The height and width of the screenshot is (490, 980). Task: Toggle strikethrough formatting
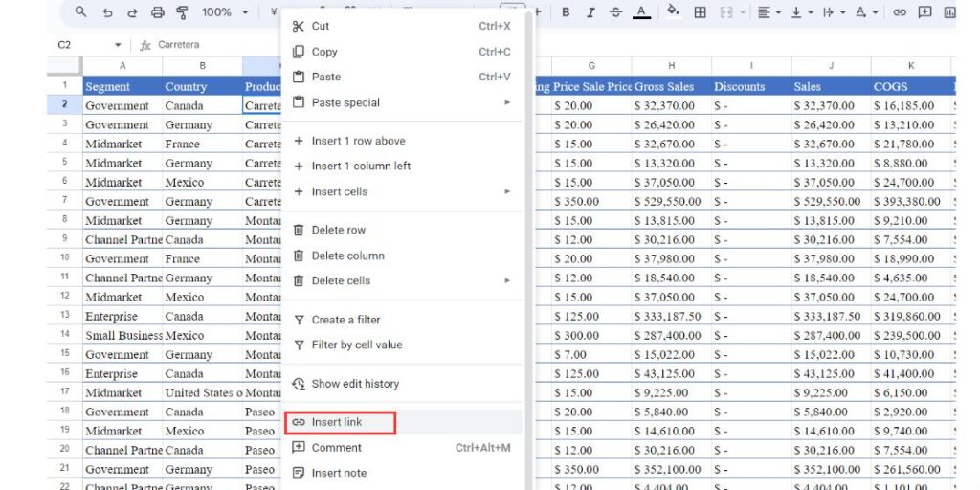(615, 11)
